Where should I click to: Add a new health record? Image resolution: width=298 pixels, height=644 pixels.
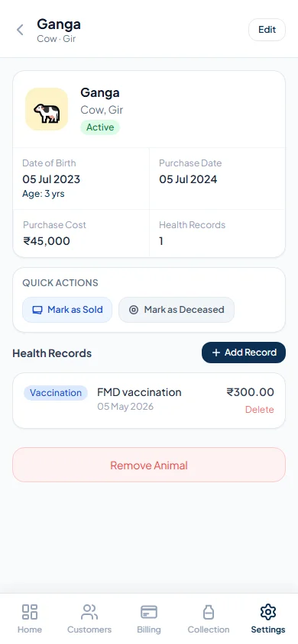pyautogui.click(x=243, y=353)
